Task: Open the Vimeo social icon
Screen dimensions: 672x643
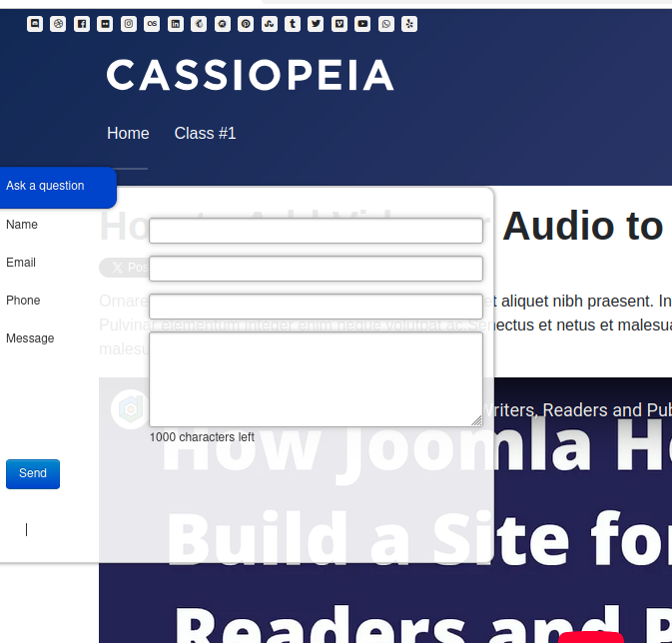Action: click(x=339, y=24)
